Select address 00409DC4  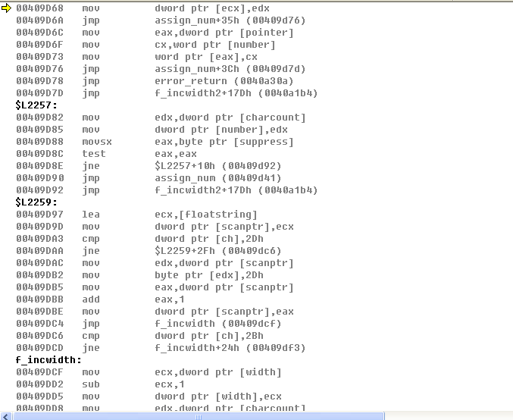tap(39, 323)
